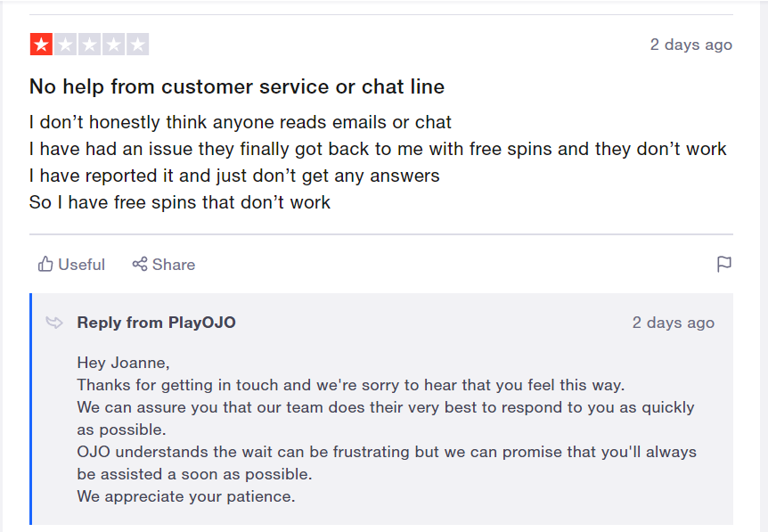This screenshot has height=532, width=768.
Task: Open the review title about customer service
Action: point(237,86)
